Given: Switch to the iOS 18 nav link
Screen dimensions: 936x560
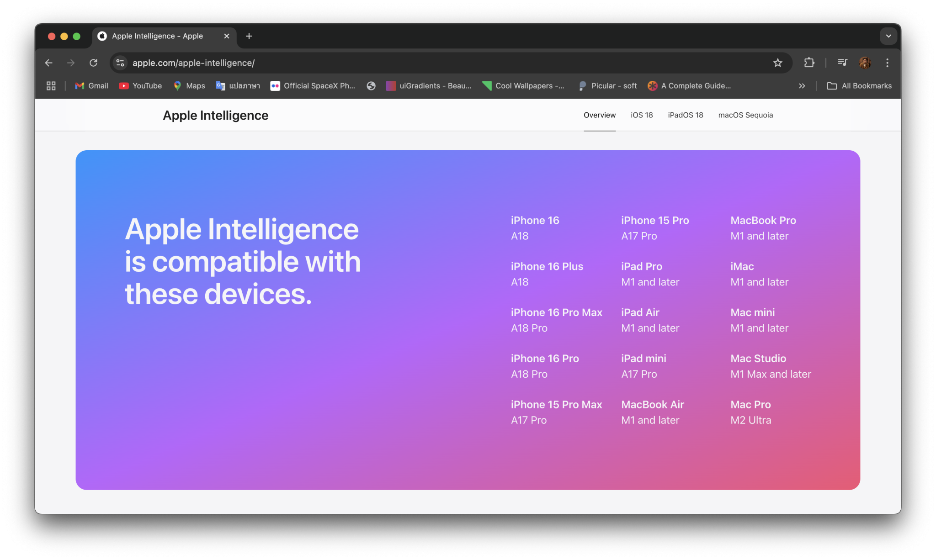Looking at the screenshot, I should (x=642, y=115).
